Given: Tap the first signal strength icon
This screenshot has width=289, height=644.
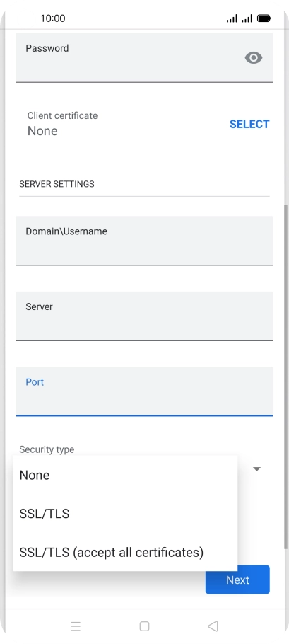Looking at the screenshot, I should 232,18.
